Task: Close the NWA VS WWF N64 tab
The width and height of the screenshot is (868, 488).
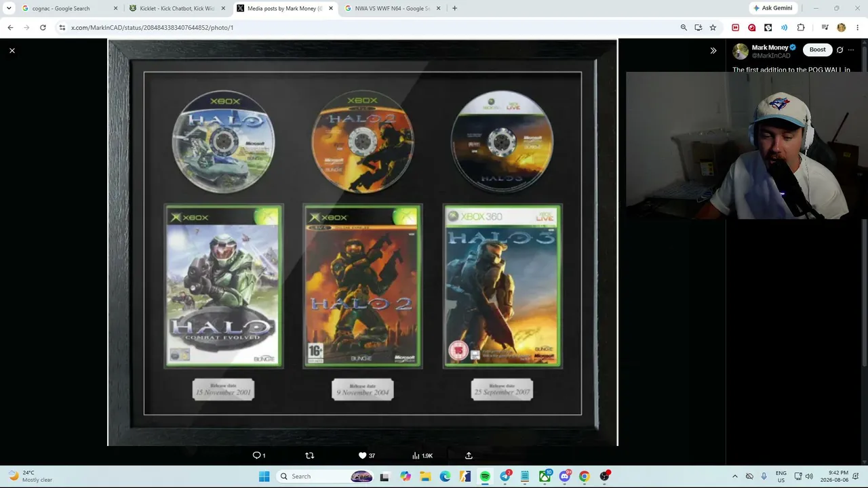Action: 438,8
